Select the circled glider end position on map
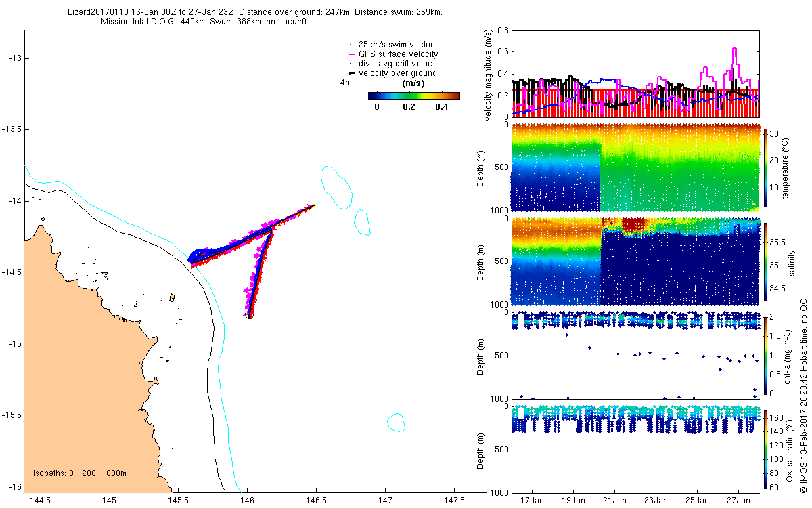 point(249,315)
